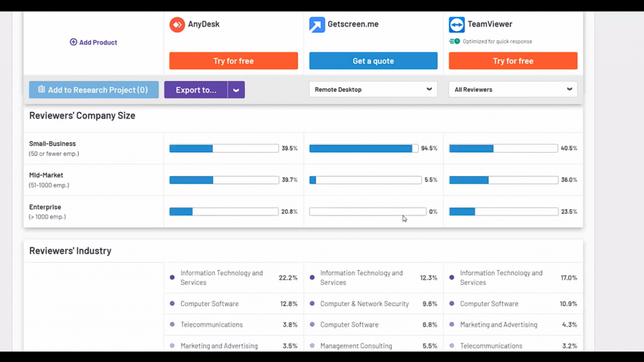This screenshot has width=644, height=362.
Task: Click Getscreen.me Mid-Market 5.5% bar
Action: tap(365, 180)
